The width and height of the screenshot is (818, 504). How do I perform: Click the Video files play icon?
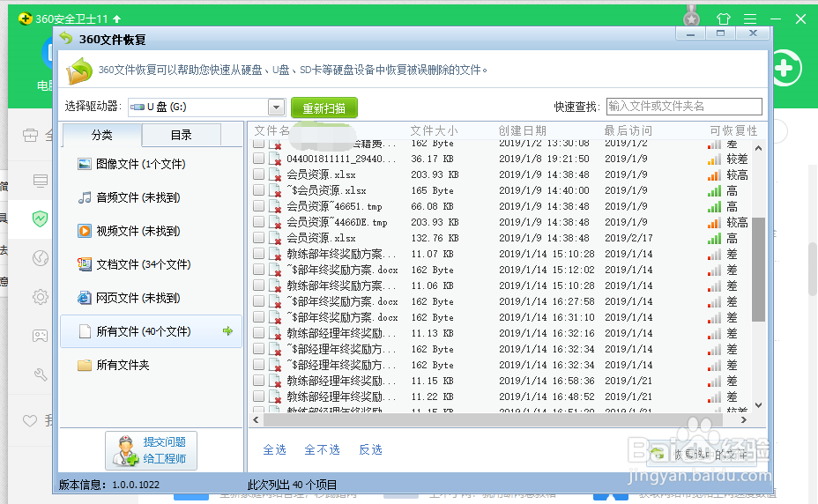pyautogui.click(x=84, y=231)
